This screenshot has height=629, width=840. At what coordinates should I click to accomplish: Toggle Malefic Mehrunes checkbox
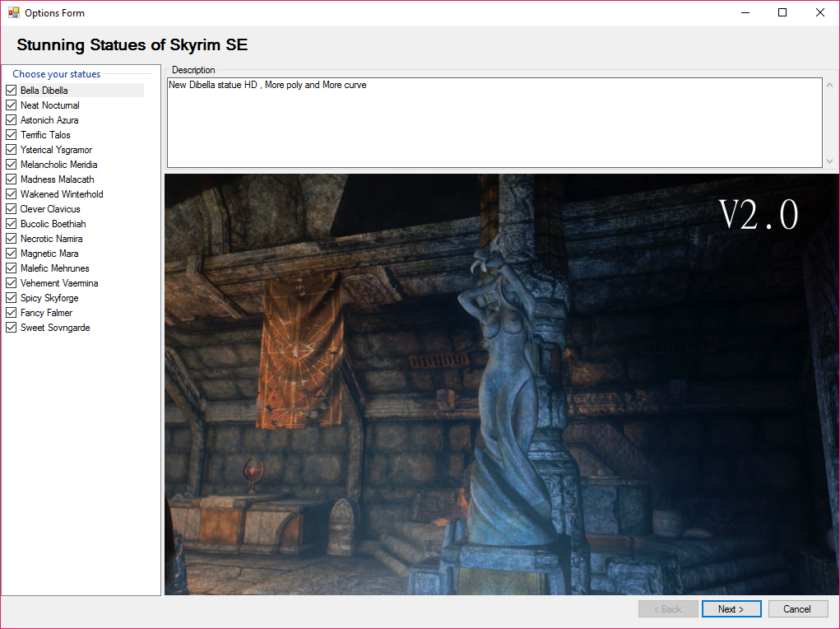[x=12, y=268]
